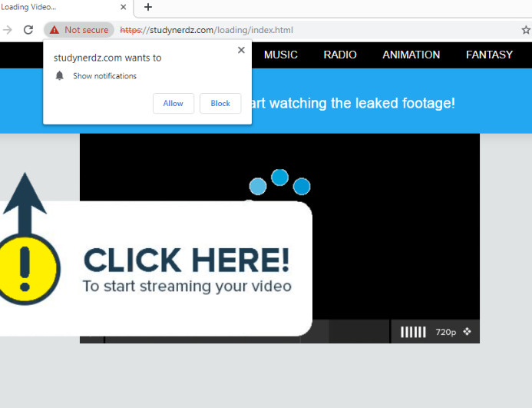Click the Not secure warning chip

(x=79, y=30)
